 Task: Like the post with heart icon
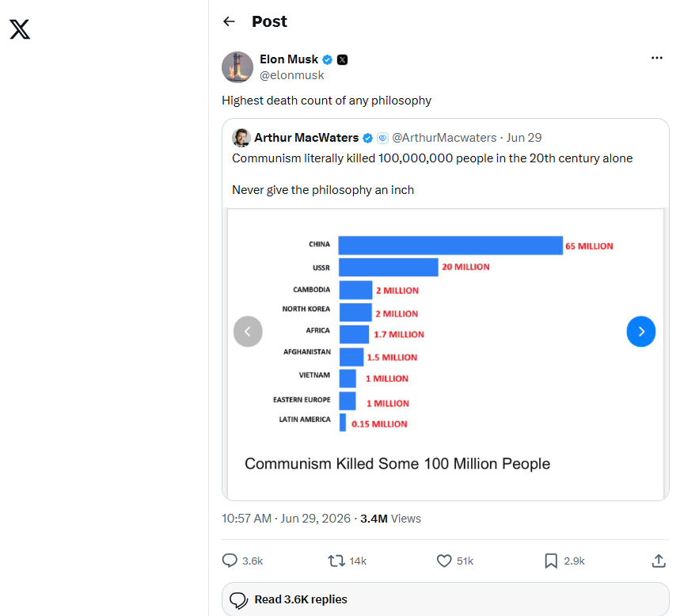pos(443,561)
